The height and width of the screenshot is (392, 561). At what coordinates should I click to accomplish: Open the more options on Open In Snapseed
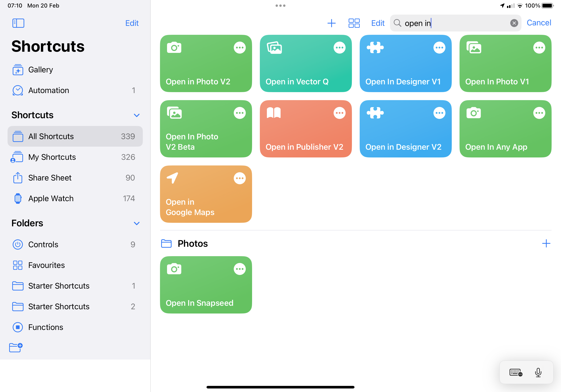pyautogui.click(x=239, y=269)
